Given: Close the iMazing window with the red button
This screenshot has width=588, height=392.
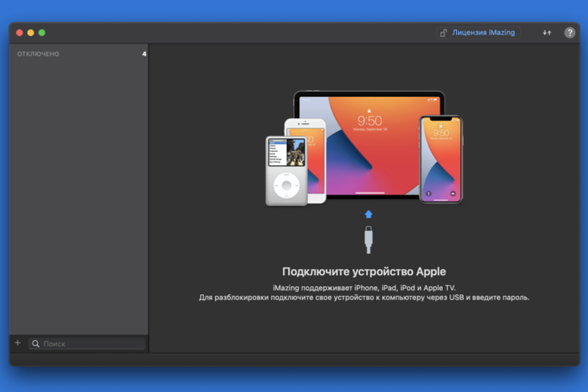Looking at the screenshot, I should [x=19, y=33].
